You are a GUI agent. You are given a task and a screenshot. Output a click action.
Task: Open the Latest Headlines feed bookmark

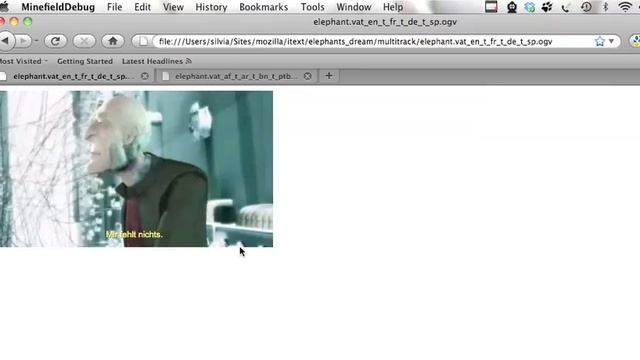[x=157, y=61]
